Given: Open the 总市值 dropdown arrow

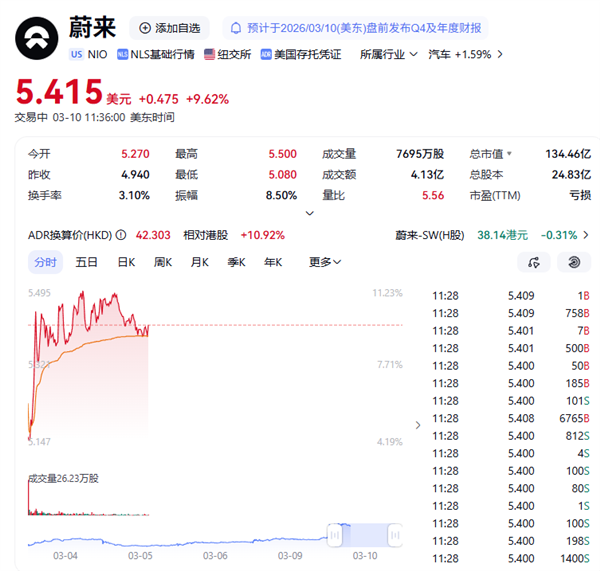Looking at the screenshot, I should pyautogui.click(x=509, y=154).
